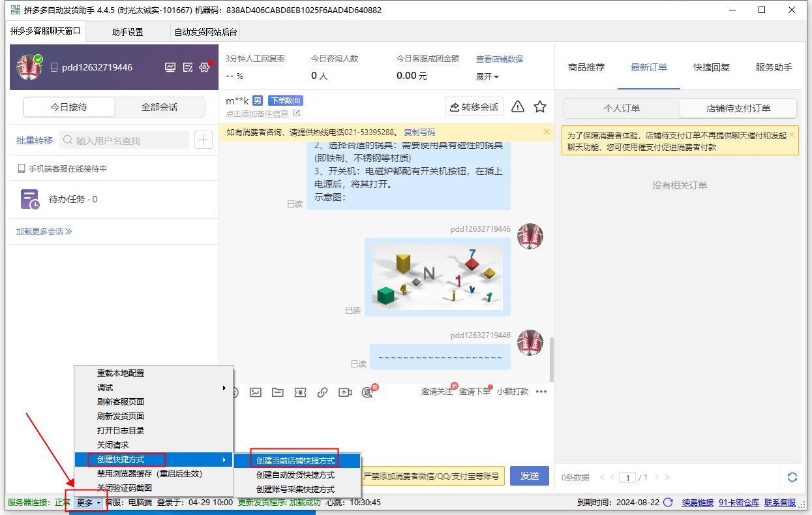Switch to the 助手设置 tab

[x=127, y=31]
